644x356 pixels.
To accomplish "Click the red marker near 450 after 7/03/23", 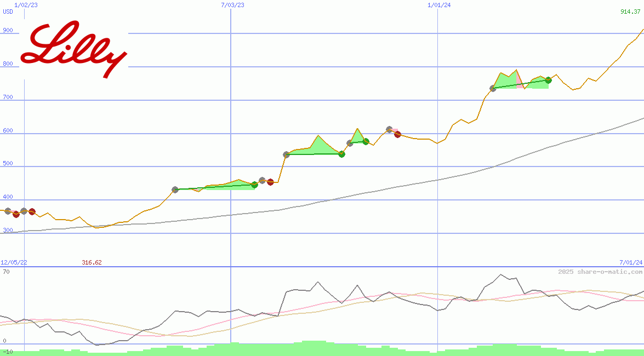I will point(270,182).
